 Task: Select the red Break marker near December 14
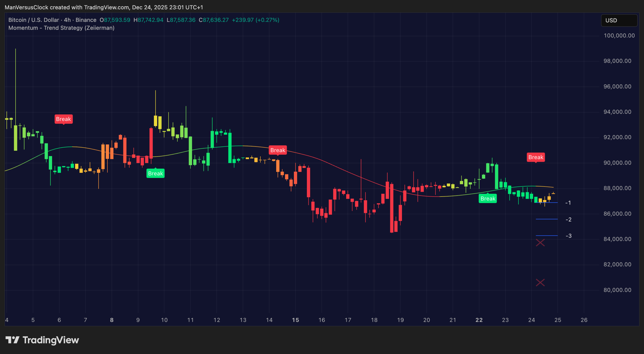(277, 150)
